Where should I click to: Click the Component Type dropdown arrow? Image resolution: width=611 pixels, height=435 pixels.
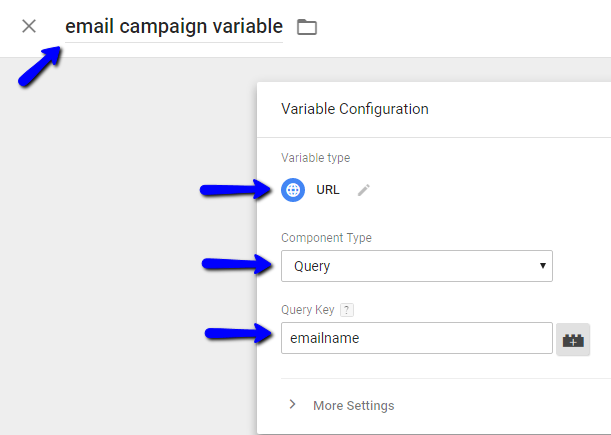pyautogui.click(x=542, y=266)
